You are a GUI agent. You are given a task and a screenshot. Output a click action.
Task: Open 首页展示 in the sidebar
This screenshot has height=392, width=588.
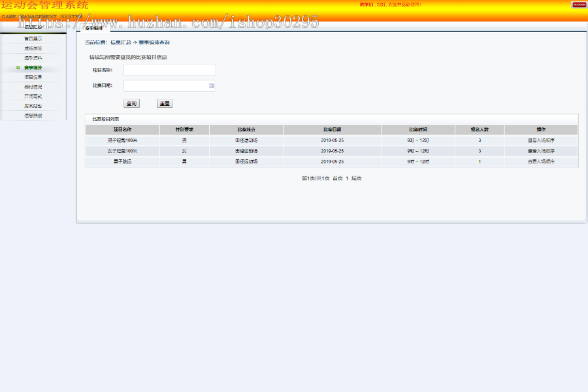[x=33, y=38]
